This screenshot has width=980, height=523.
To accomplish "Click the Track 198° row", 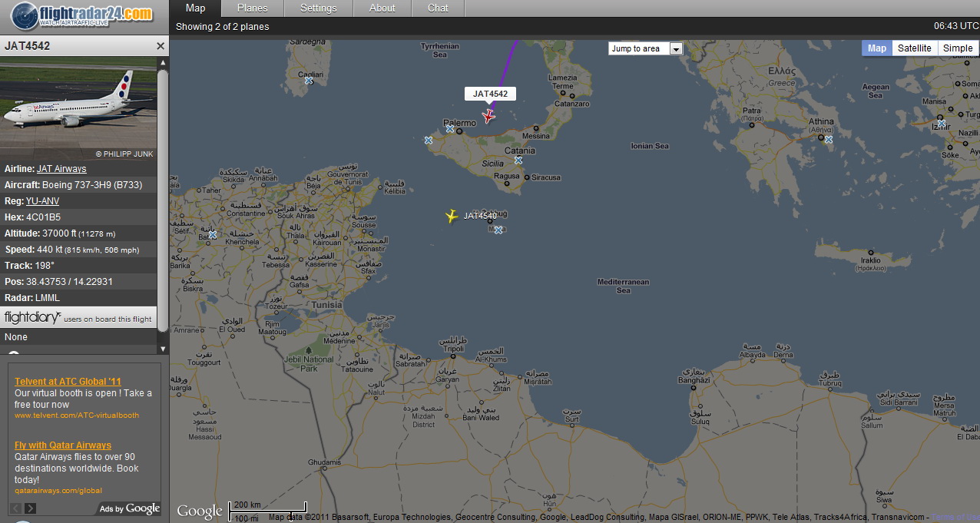I will pyautogui.click(x=78, y=266).
